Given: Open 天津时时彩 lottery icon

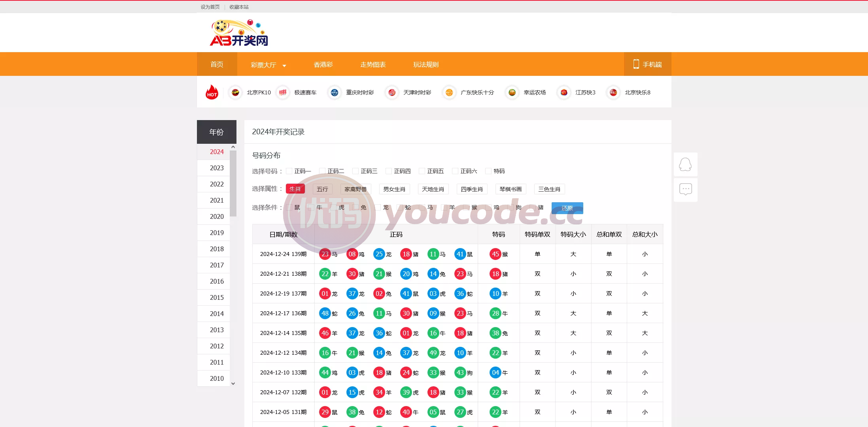Looking at the screenshot, I should tap(392, 92).
